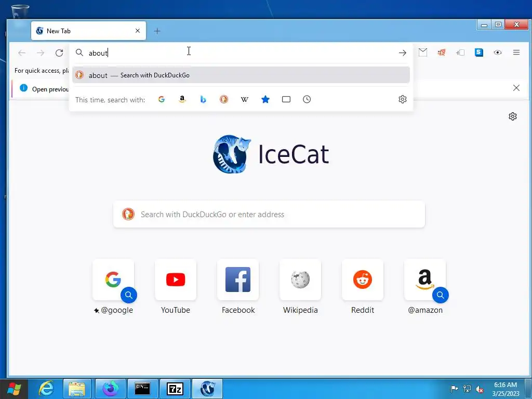The image size is (532, 399).
Task: Click the forward navigation arrow
Action: (x=41, y=52)
